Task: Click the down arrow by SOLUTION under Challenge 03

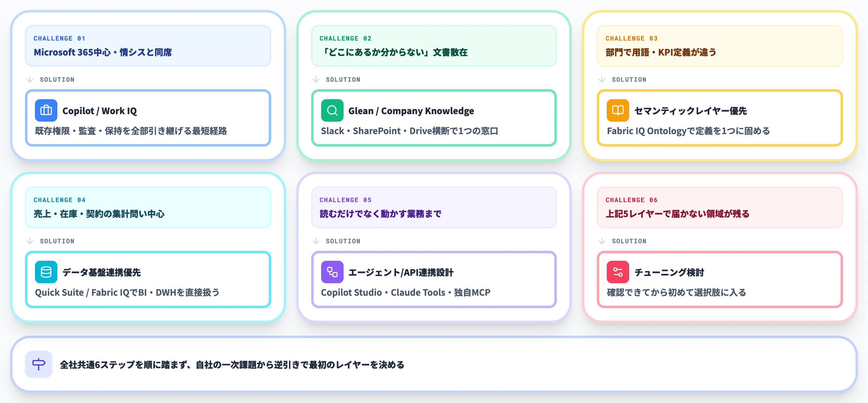Action: coord(602,79)
